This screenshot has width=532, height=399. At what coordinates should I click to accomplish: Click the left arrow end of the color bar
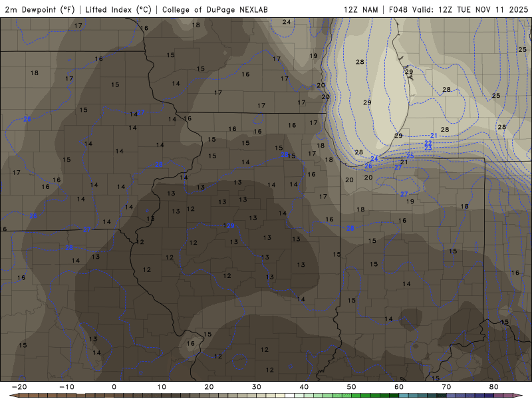tap(13, 396)
